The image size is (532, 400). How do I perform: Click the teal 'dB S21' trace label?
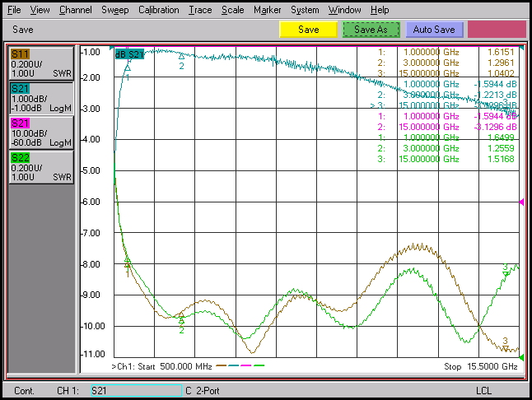[129, 54]
